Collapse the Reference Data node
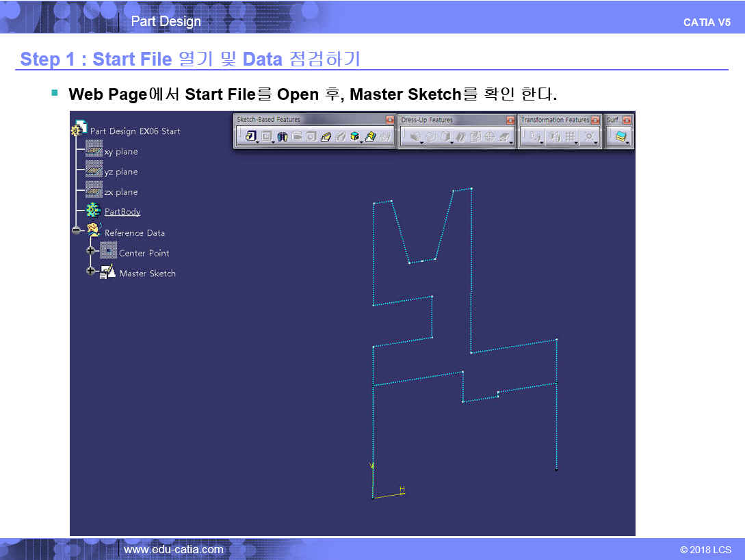Viewport: 745px width, 560px height. coord(76,231)
